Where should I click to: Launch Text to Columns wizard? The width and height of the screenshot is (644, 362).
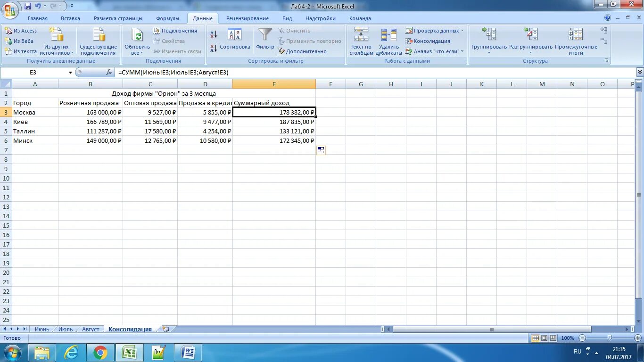point(361,41)
